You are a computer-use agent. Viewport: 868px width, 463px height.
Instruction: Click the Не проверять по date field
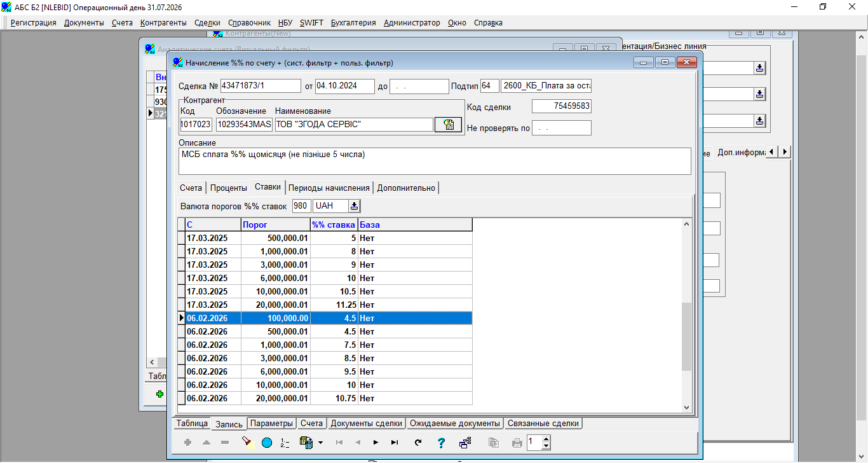pos(562,128)
